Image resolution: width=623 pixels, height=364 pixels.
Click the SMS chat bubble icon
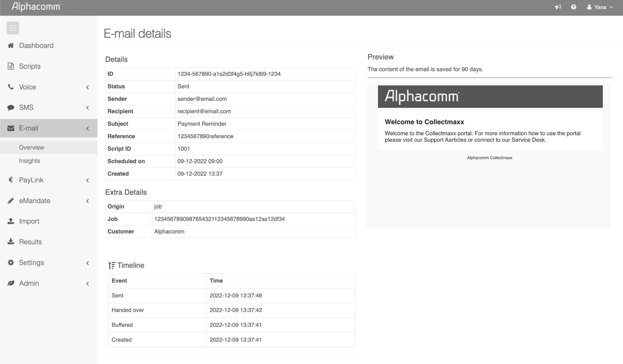(x=11, y=107)
